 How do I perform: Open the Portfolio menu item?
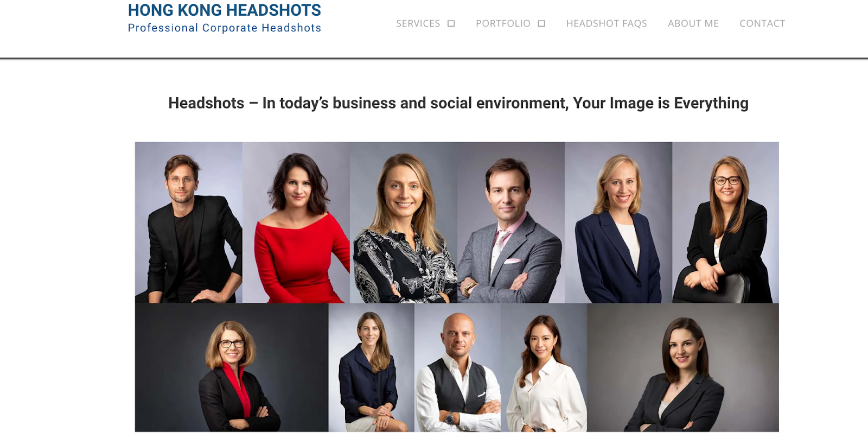(503, 23)
